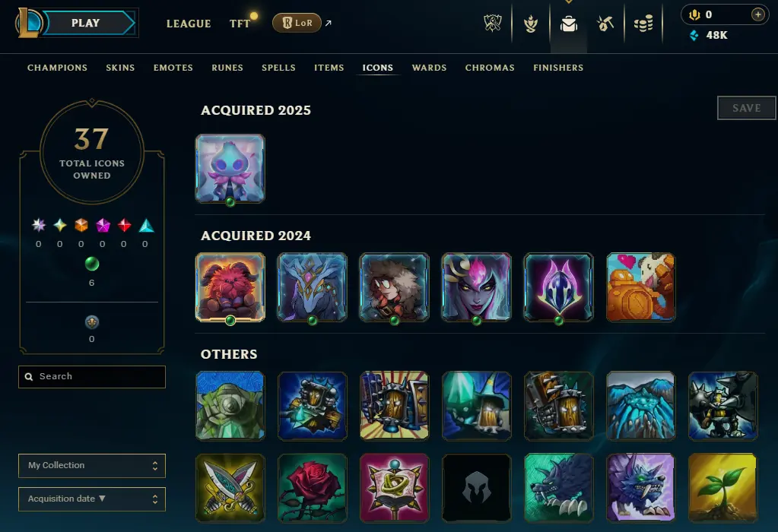Screen dimensions: 778x532
Task: Open the Loot hammer icon
Action: (605, 24)
